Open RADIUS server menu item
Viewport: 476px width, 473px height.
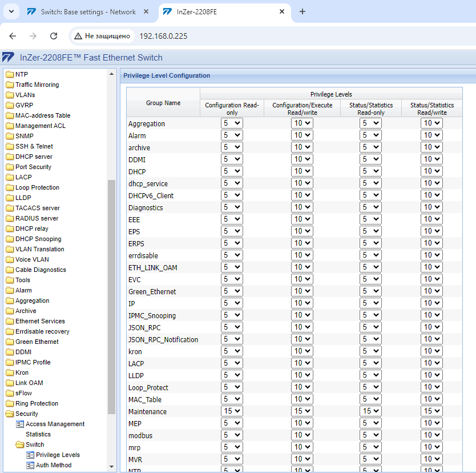37,218
